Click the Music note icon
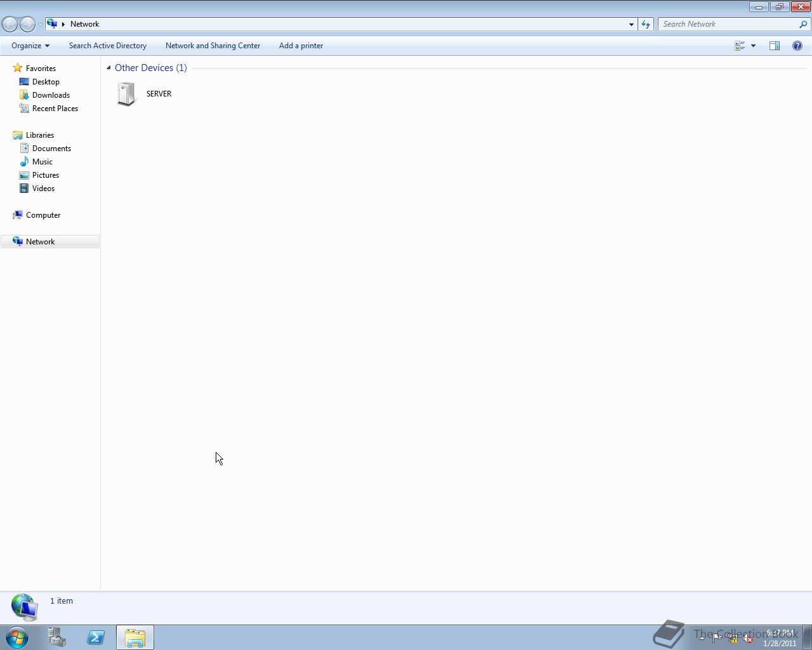Screen dimensions: 812x650 click(24, 161)
